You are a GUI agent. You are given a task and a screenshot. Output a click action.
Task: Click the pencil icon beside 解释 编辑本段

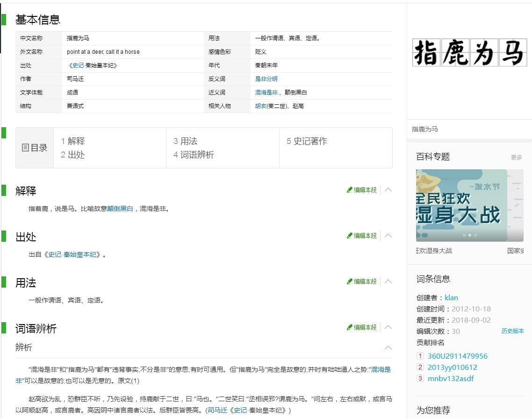coord(350,190)
